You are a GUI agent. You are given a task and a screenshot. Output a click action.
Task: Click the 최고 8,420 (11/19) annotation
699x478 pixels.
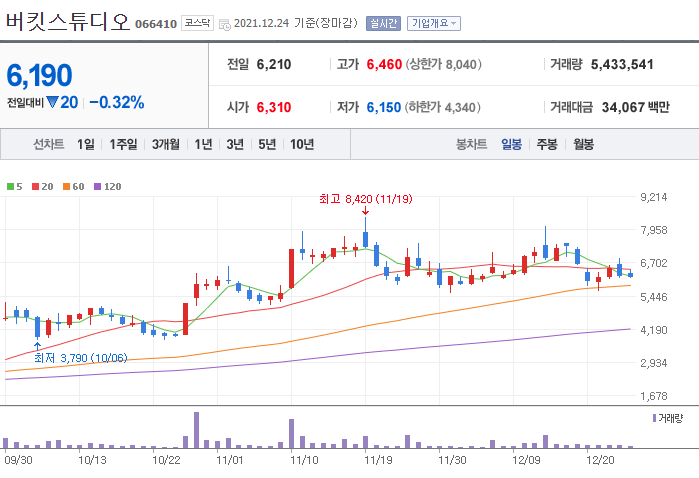point(366,199)
